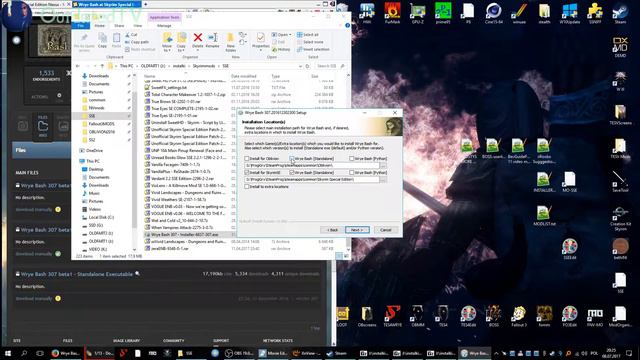
Task: Open the GPU-Z desktop shortcut
Action: 418,13
